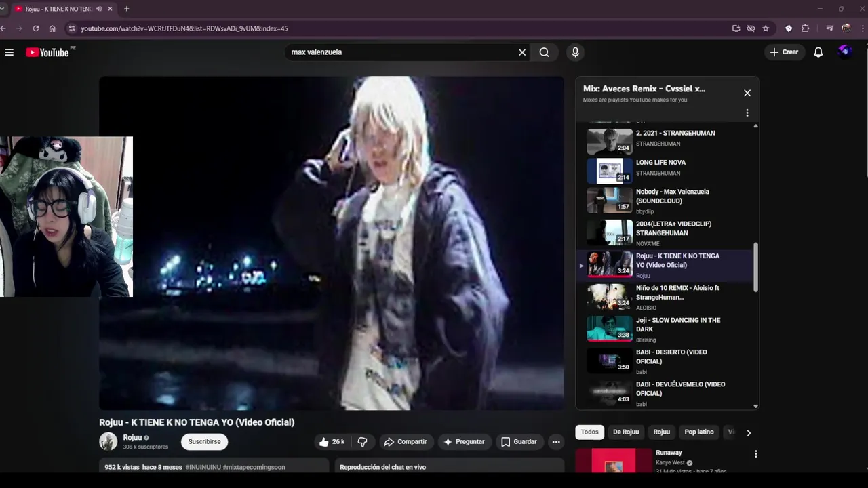Open more actions ellipsis below video
Viewport: 868px width, 488px height.
(556, 442)
